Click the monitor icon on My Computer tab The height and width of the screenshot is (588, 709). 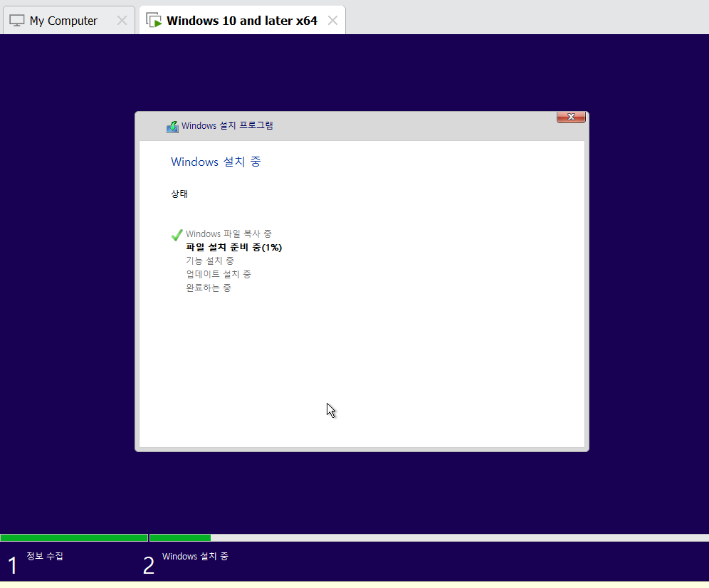[17, 21]
